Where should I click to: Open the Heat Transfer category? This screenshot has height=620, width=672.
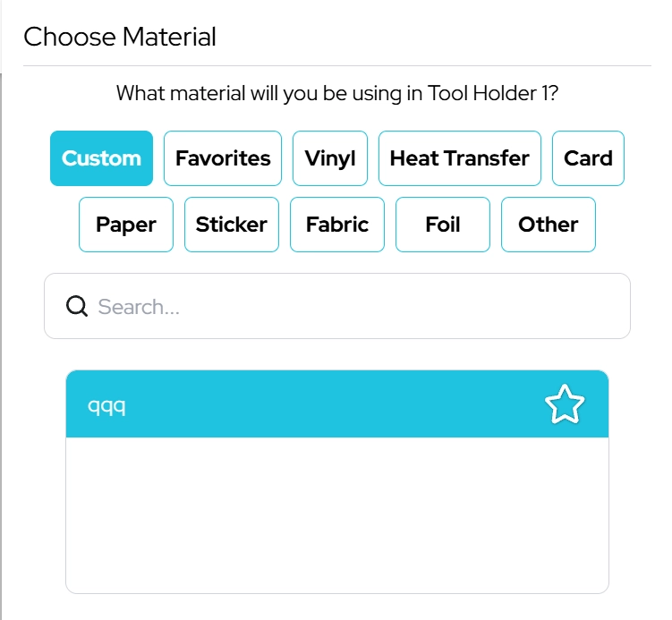460,158
